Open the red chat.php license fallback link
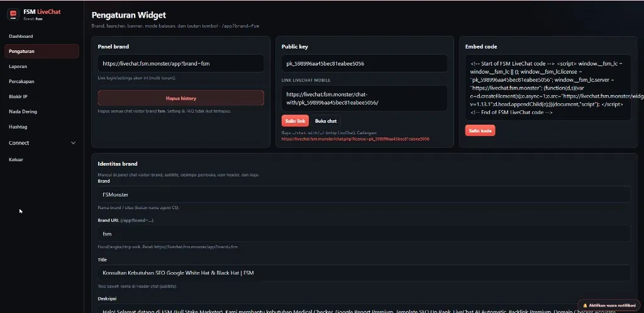The height and width of the screenshot is (313, 644). [355, 139]
